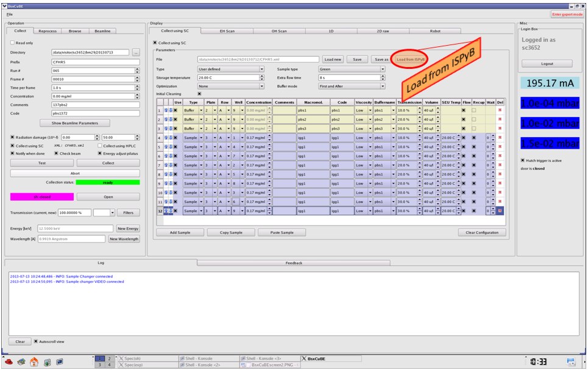Expand the Buffer mode dropdown
The width and height of the screenshot is (588, 370).
click(352, 86)
